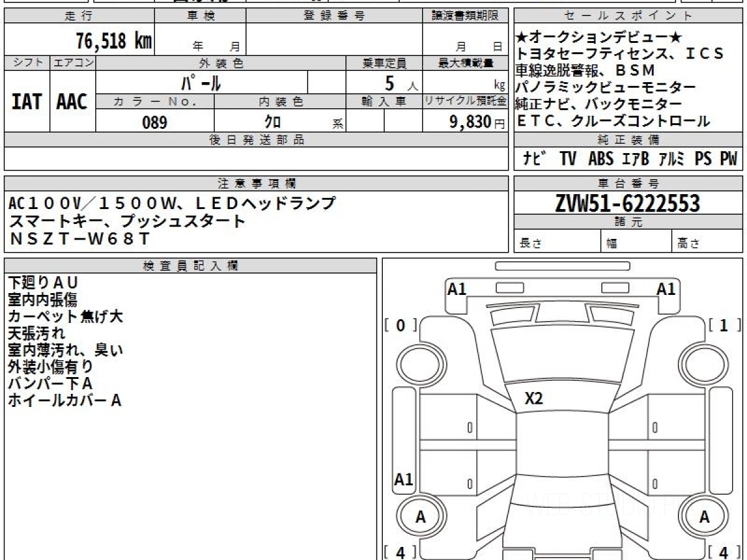Click chassis number ZVW51-6222553
This screenshot has height=560, width=747.
(628, 203)
